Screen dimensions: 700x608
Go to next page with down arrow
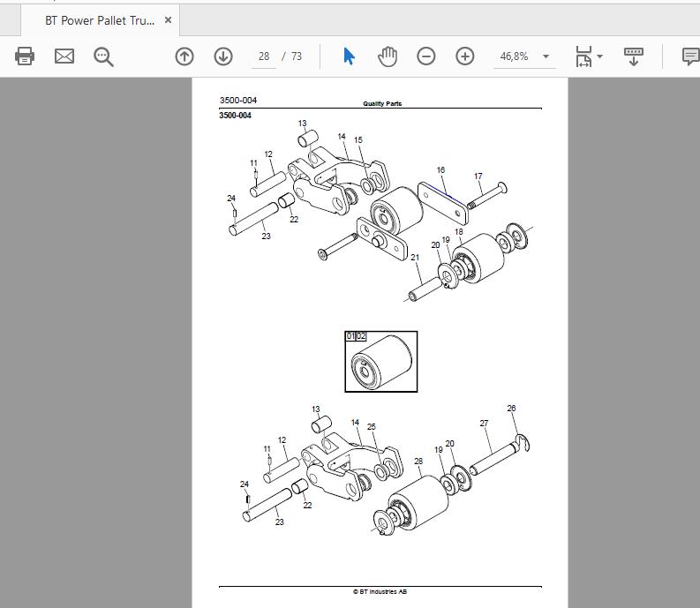point(223,56)
